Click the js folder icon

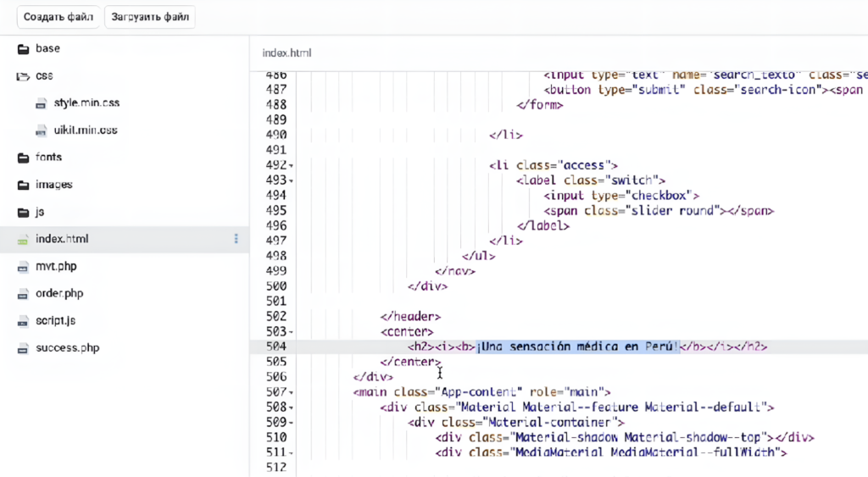pos(23,212)
